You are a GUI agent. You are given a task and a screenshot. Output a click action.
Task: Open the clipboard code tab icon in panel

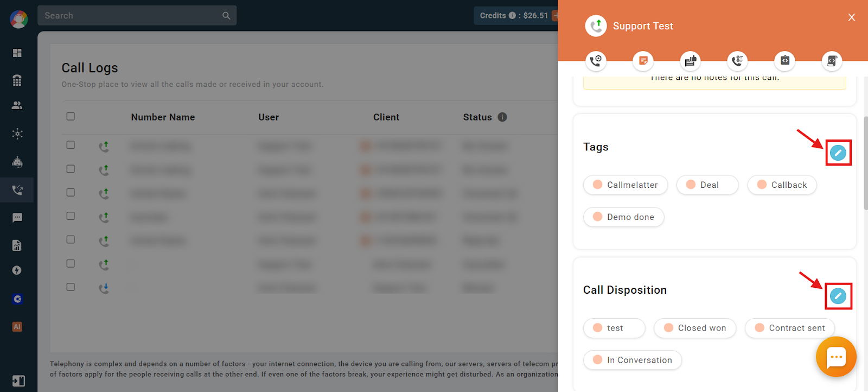pyautogui.click(x=784, y=61)
